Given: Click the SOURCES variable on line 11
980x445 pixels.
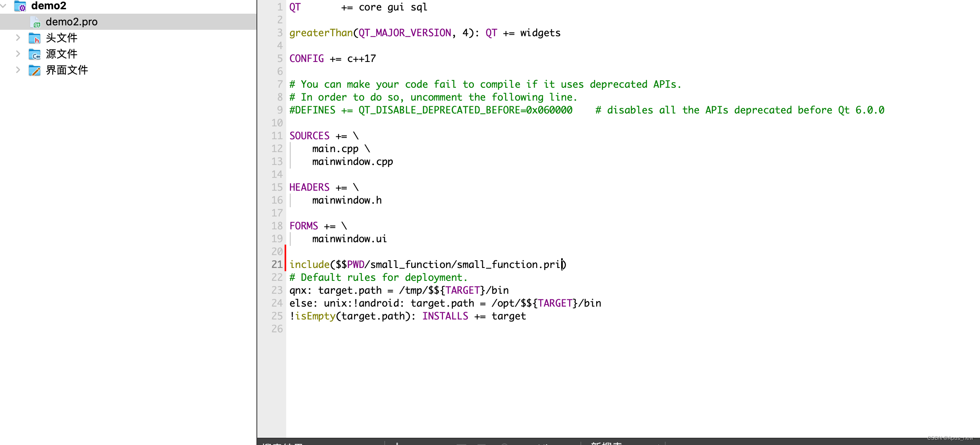Looking at the screenshot, I should [x=309, y=136].
